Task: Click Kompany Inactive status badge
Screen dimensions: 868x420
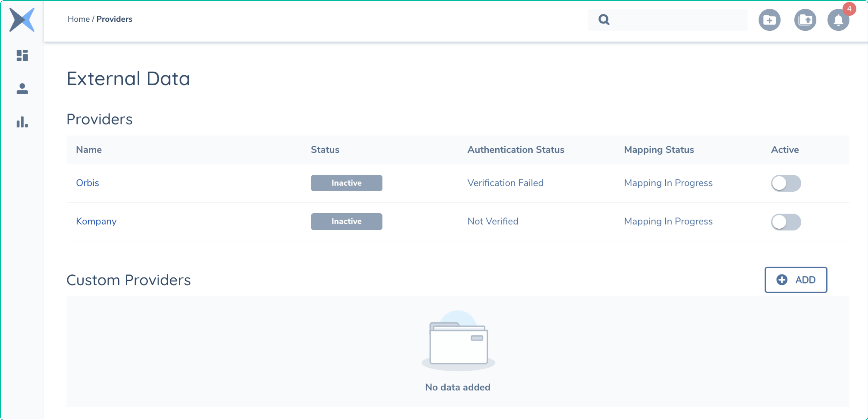Action: (x=346, y=221)
